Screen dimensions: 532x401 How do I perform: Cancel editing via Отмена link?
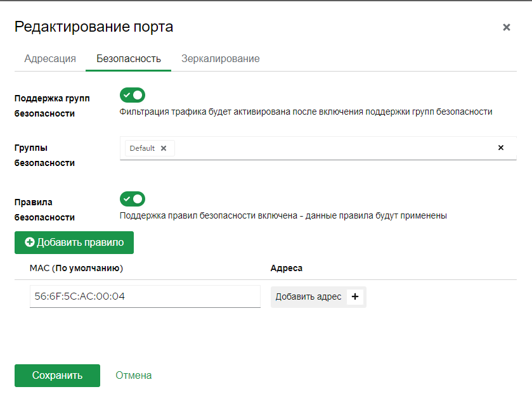133,376
